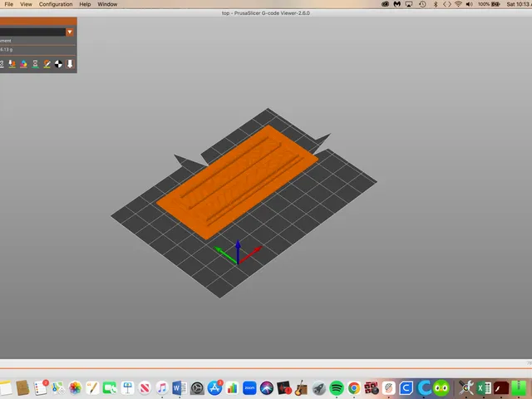The height and width of the screenshot is (399, 532).
Task: Click the volume speaker icon
Action: [470, 4]
